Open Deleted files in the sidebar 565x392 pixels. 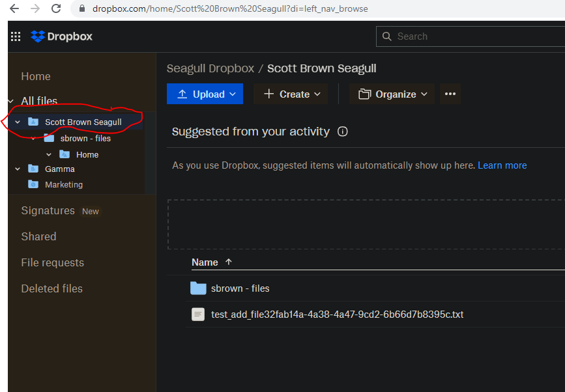tap(51, 288)
